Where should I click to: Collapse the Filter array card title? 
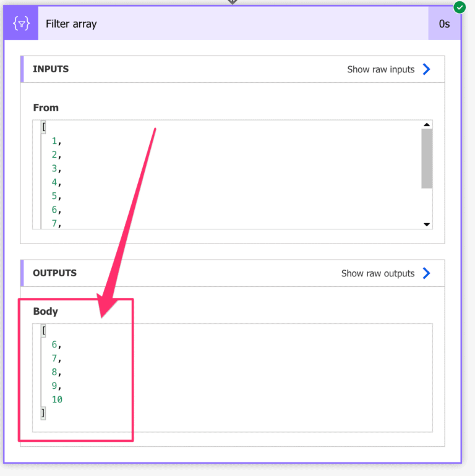point(72,24)
